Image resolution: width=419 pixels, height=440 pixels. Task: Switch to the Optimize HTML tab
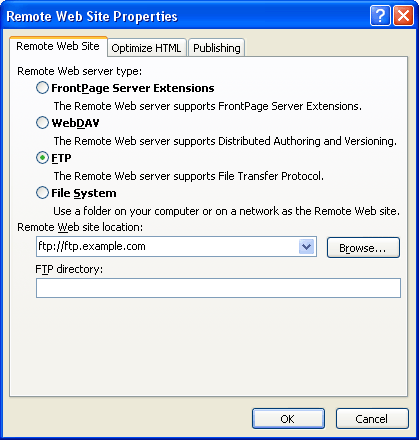(x=146, y=48)
